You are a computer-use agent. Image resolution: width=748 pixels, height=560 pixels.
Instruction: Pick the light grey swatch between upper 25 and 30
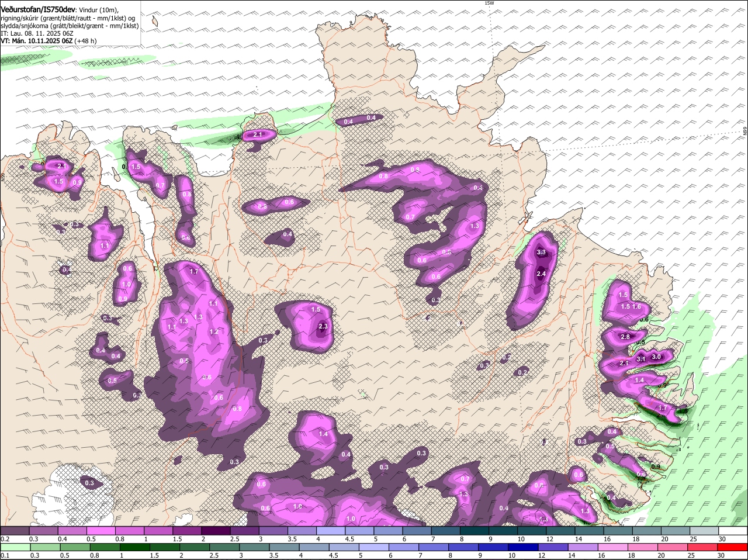(x=705, y=531)
